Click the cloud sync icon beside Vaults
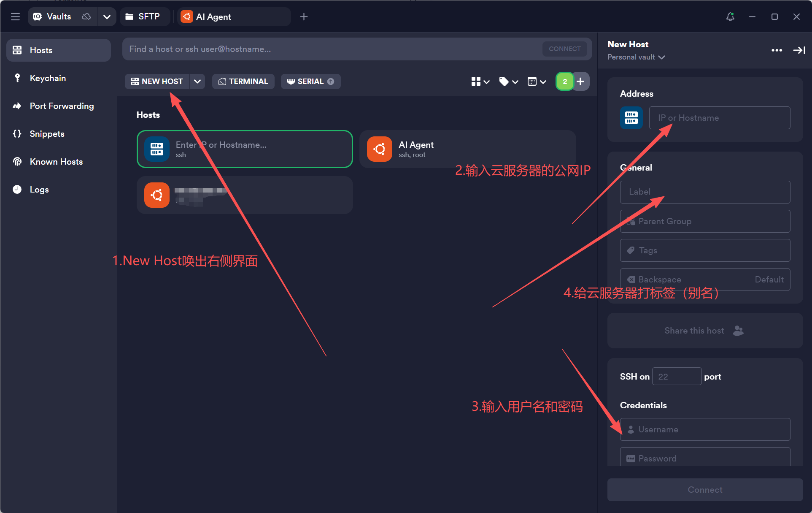This screenshot has width=812, height=513. [x=86, y=16]
